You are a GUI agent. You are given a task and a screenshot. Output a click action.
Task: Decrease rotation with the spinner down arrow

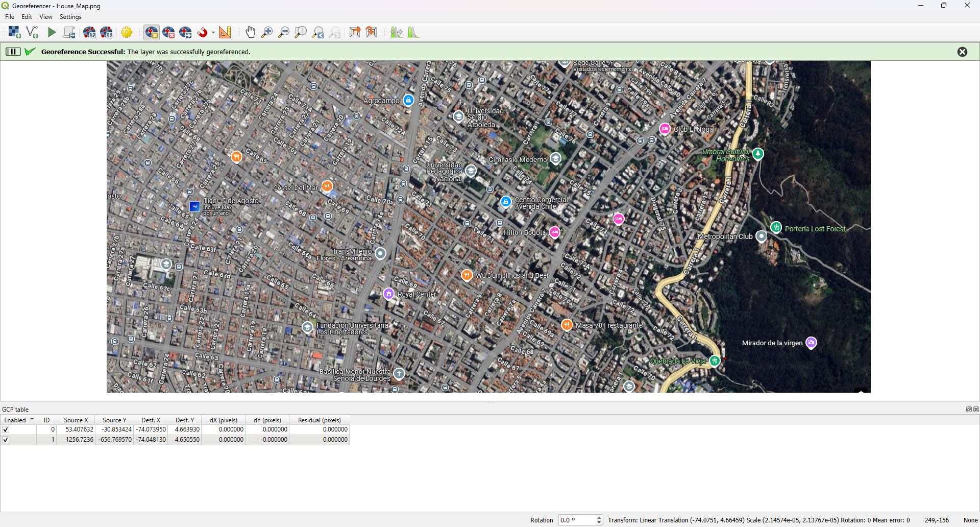pos(599,523)
